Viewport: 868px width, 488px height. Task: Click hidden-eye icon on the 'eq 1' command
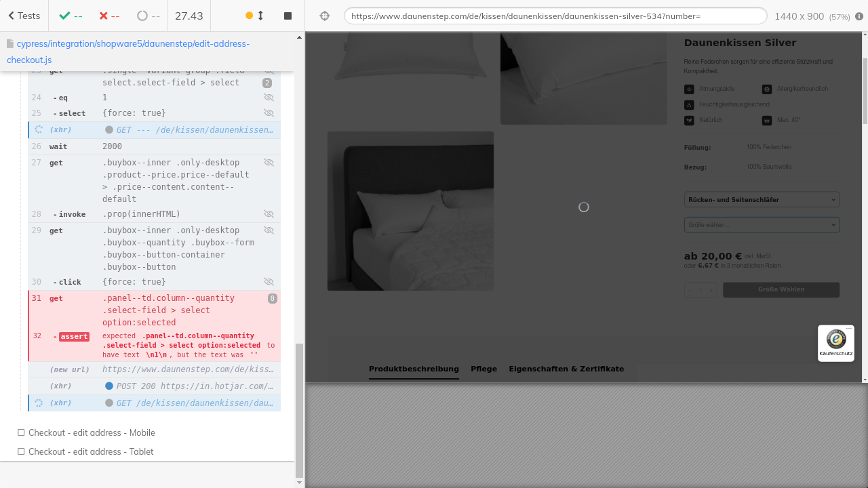pyautogui.click(x=269, y=98)
